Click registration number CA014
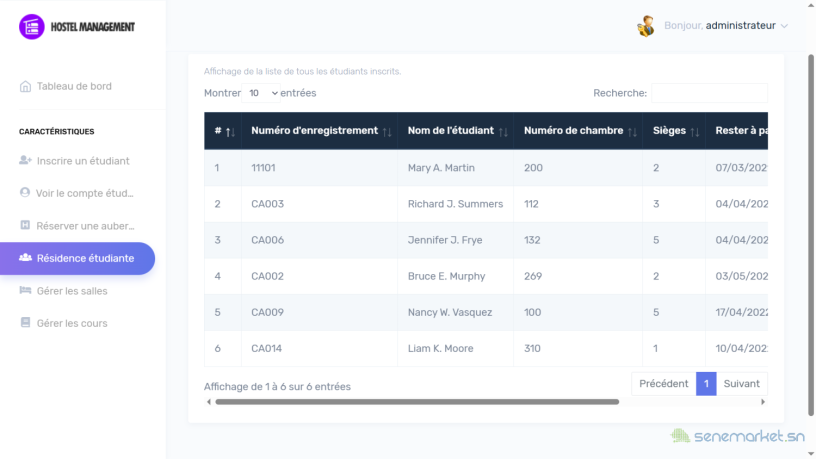Screen dimensions: 816x459 coord(266,348)
